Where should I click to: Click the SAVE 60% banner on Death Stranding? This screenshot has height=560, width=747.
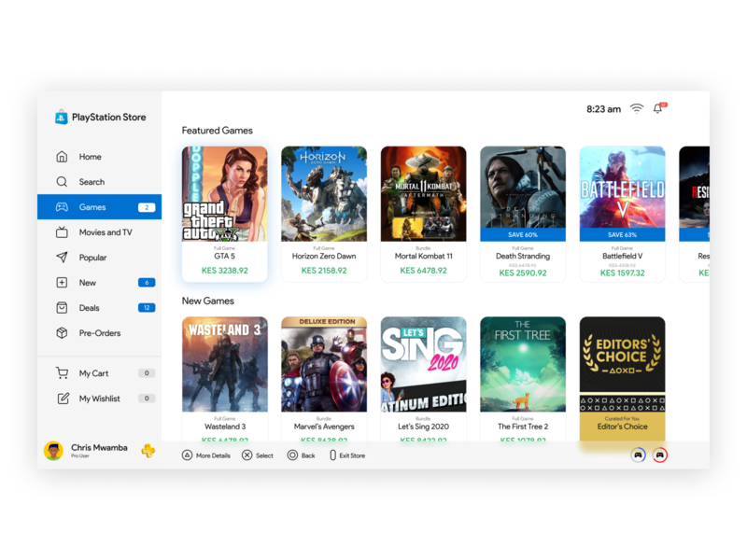(x=523, y=235)
